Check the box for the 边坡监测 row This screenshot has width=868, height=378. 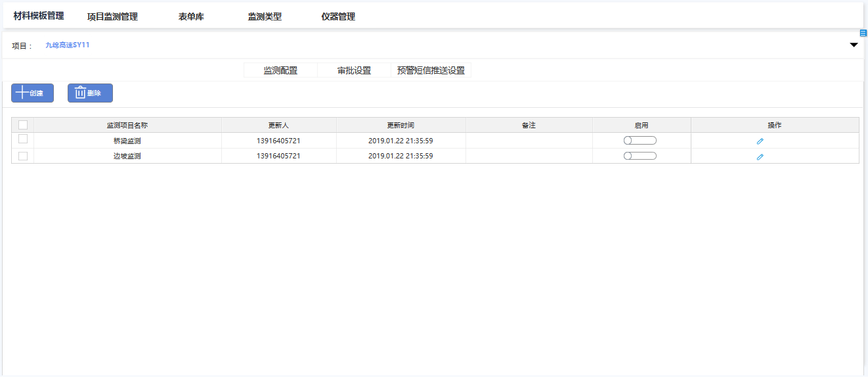[x=23, y=156]
